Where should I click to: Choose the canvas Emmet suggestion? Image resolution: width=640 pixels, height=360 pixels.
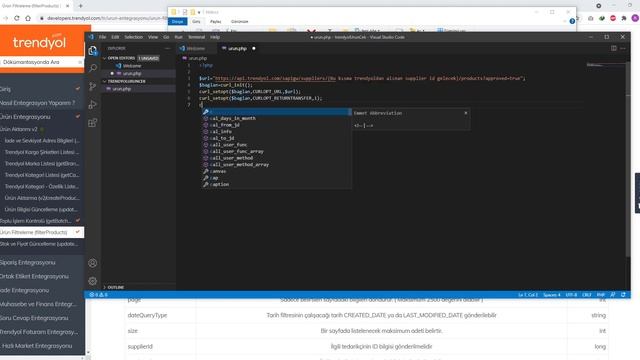coord(276,171)
